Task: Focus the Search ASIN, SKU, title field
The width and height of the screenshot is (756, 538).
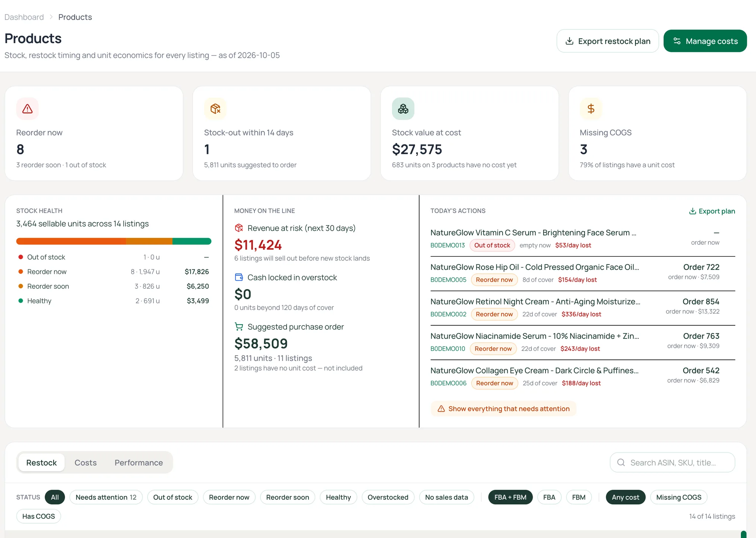Action: [x=672, y=462]
